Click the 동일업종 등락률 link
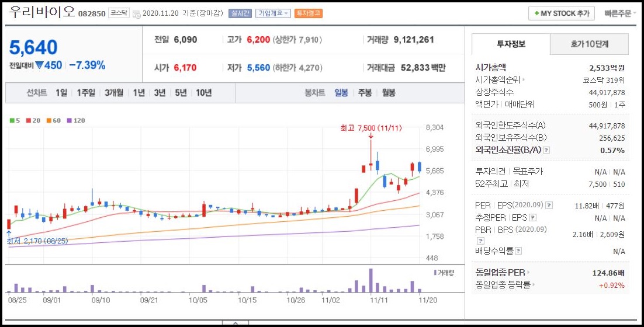Screen dimensions: 644x327 503,285
